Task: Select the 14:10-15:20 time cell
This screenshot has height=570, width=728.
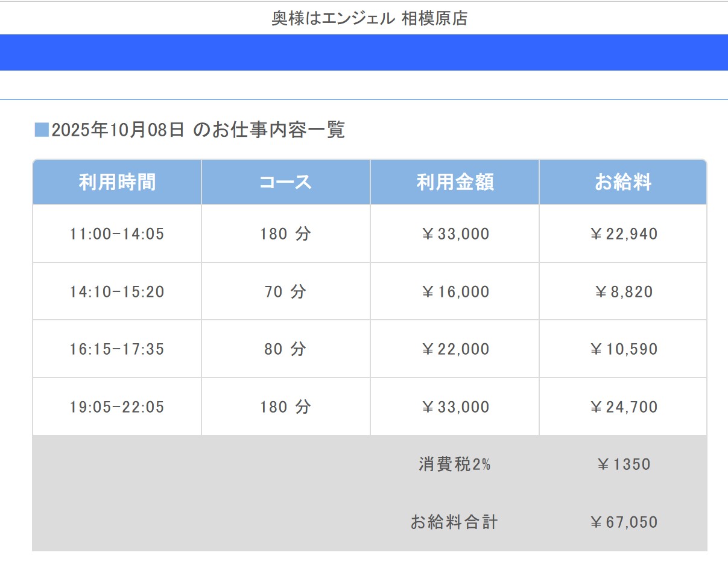Action: pyautogui.click(x=117, y=292)
